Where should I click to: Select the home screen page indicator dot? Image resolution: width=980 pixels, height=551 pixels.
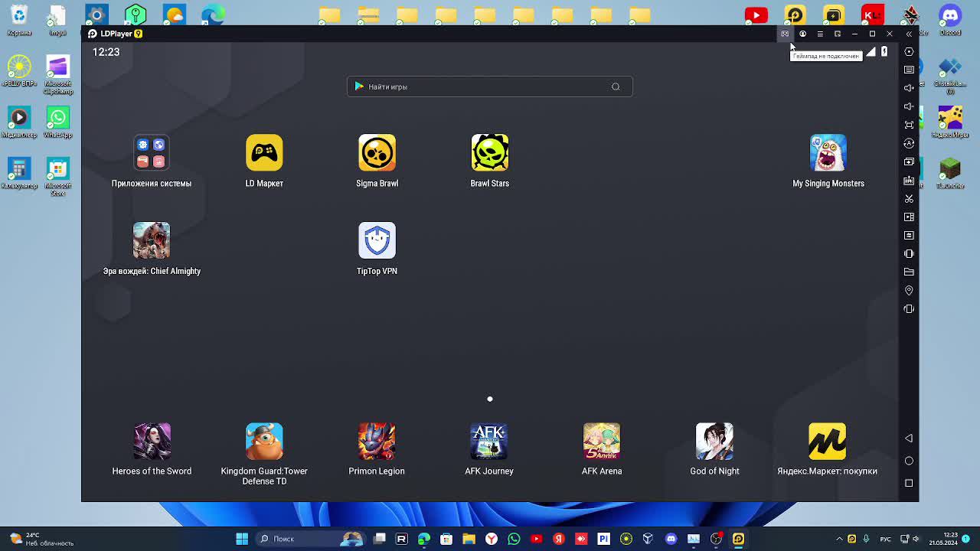(490, 399)
